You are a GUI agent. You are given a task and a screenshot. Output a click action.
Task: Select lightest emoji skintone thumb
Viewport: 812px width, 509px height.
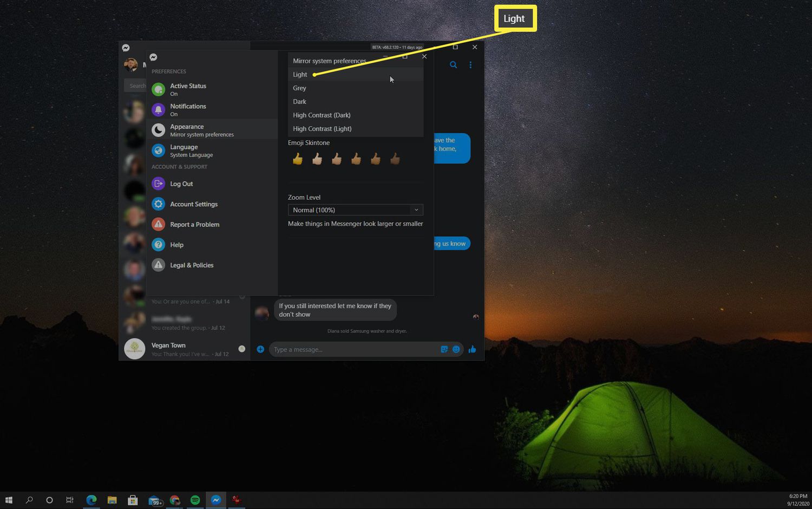tap(317, 159)
